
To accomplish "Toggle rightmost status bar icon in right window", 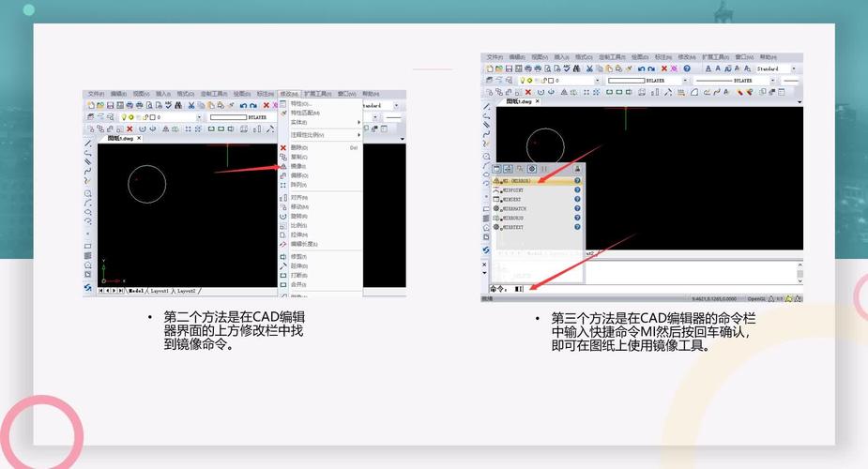I will tap(799, 298).
